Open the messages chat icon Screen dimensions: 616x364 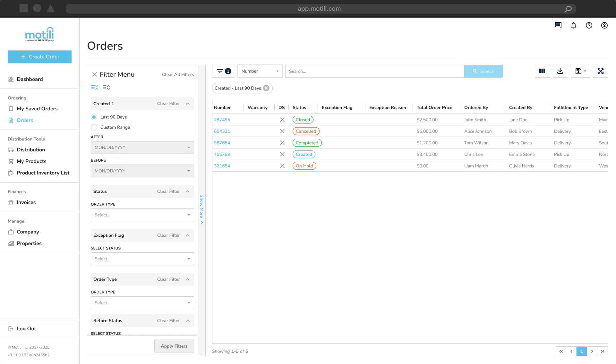click(558, 25)
